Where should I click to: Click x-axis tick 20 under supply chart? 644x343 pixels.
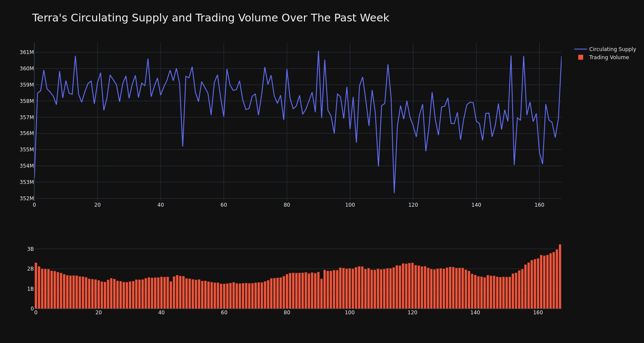coord(97,205)
